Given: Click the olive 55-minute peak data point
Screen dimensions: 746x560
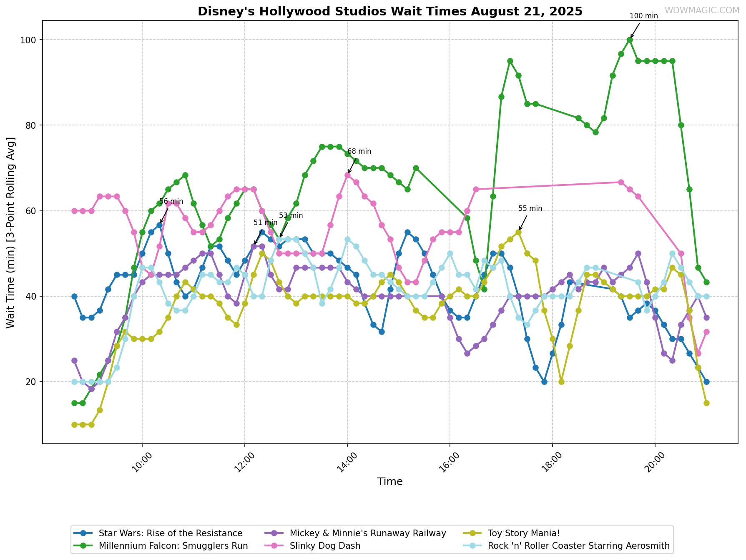Looking at the screenshot, I should (x=518, y=232).
